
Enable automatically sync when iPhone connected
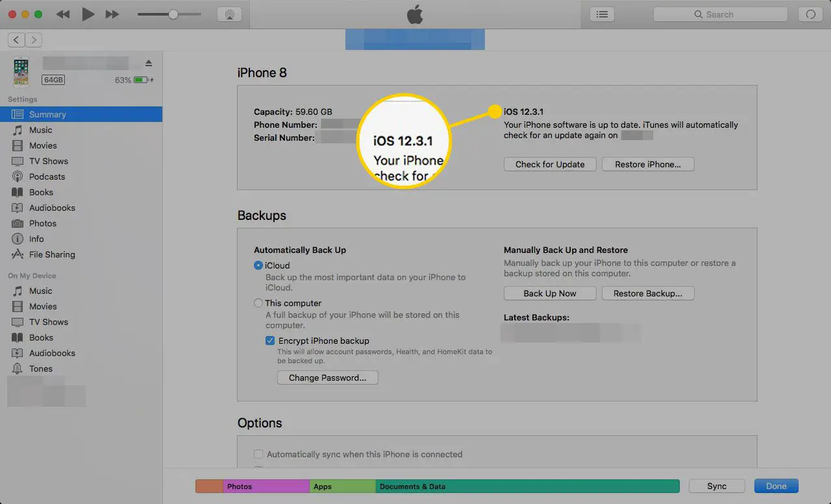(258, 454)
